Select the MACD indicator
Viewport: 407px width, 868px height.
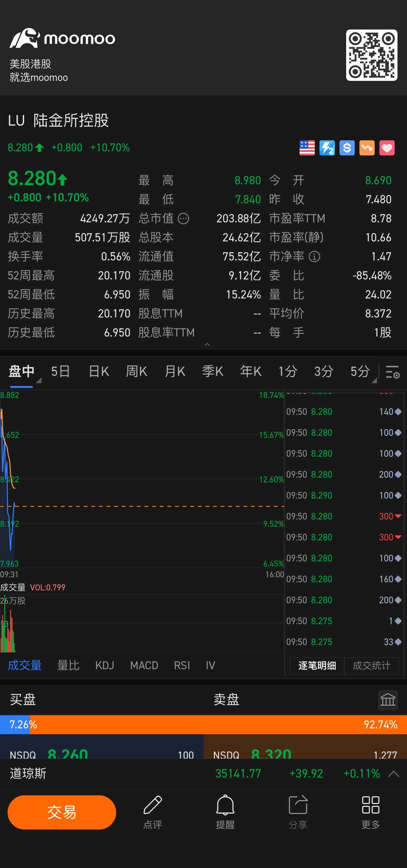pos(144,665)
